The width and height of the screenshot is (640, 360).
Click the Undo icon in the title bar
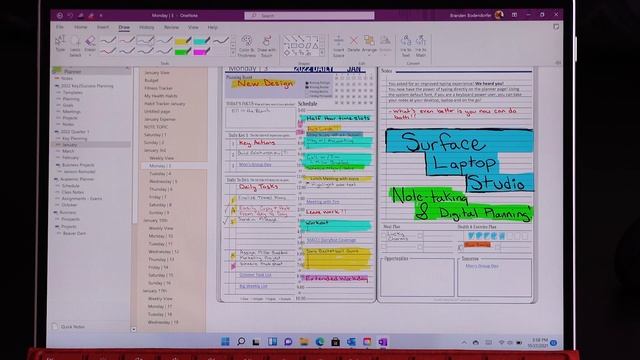tap(71, 16)
